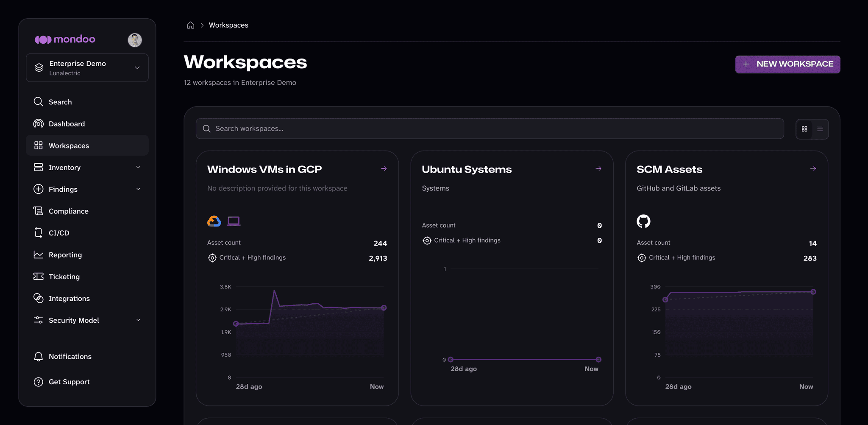Click the 28d ago point on SCM Assets chart
This screenshot has height=425, width=868.
665,299
